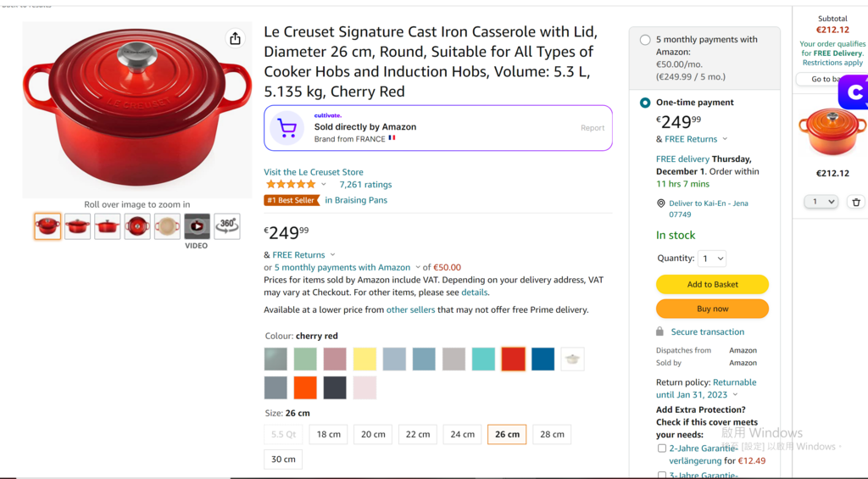The height and width of the screenshot is (479, 868).
Task: Click the Add to Basket button
Action: (x=712, y=284)
